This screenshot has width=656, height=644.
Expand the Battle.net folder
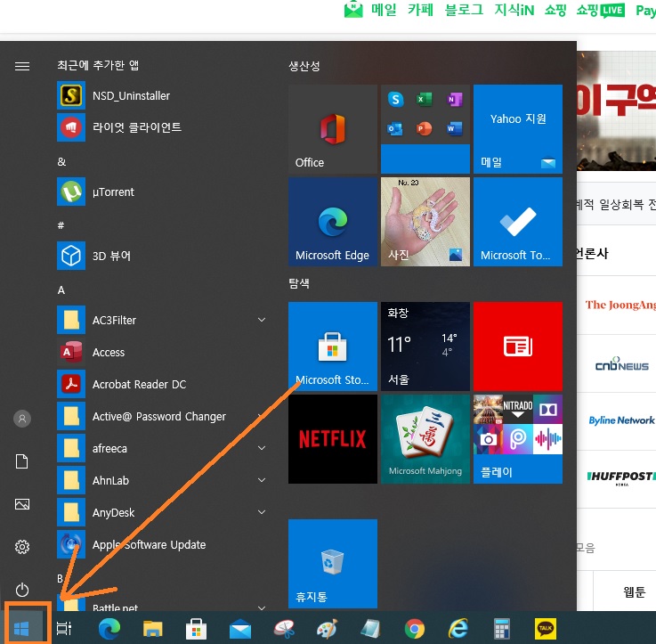(262, 607)
